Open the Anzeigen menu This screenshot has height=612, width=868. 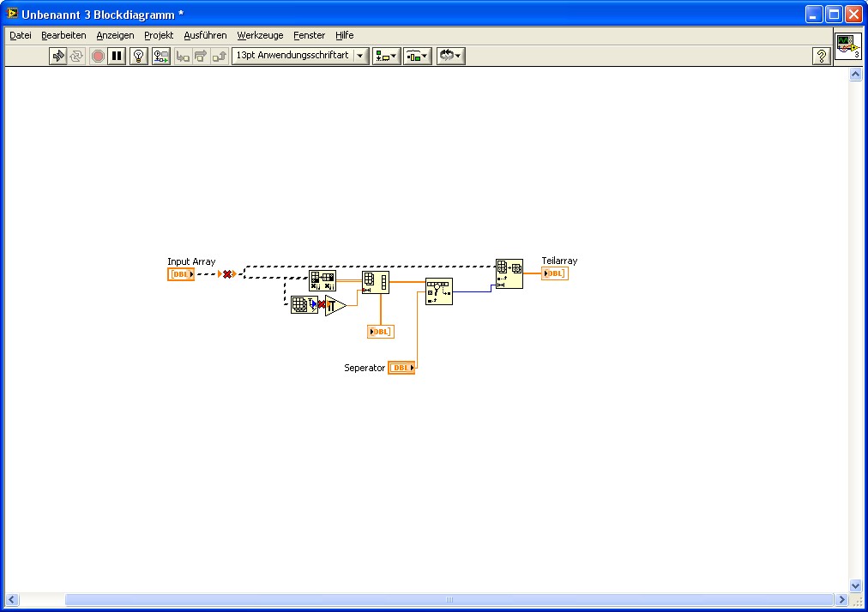(x=115, y=35)
